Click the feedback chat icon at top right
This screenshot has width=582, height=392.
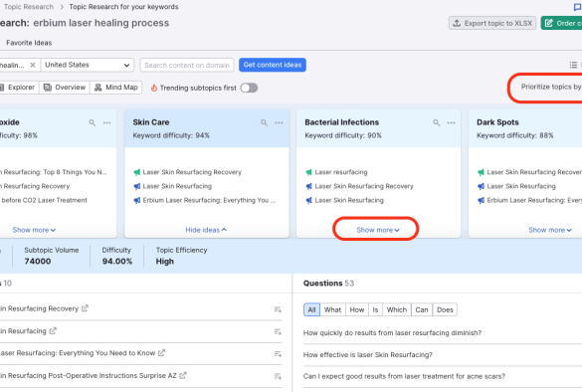click(x=578, y=7)
